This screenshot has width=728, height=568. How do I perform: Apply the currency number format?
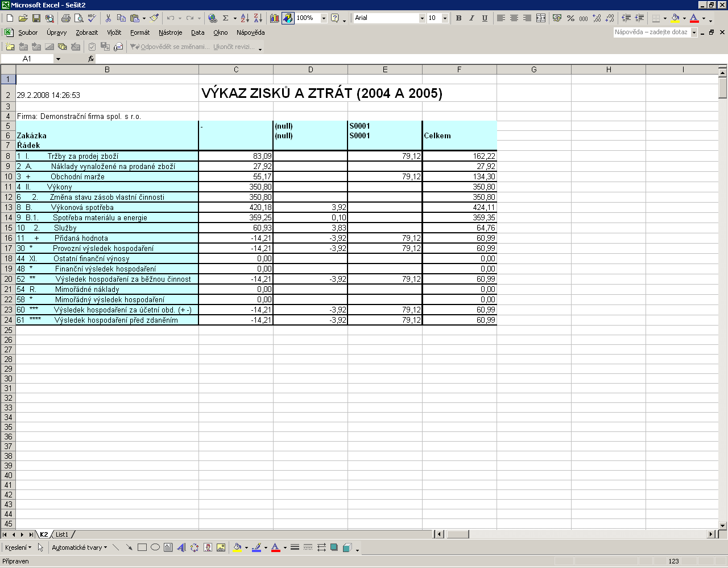557,18
